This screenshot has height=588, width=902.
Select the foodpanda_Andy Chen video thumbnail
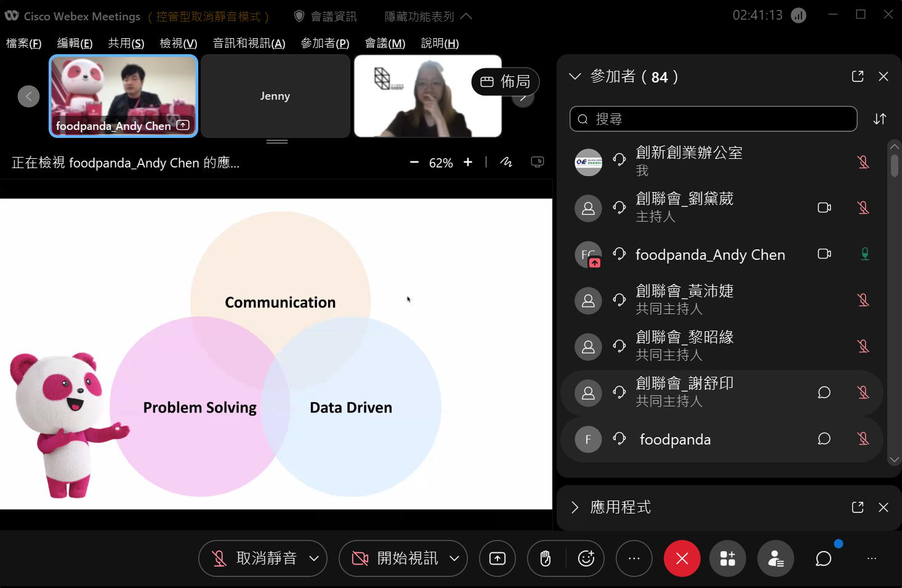(123, 96)
